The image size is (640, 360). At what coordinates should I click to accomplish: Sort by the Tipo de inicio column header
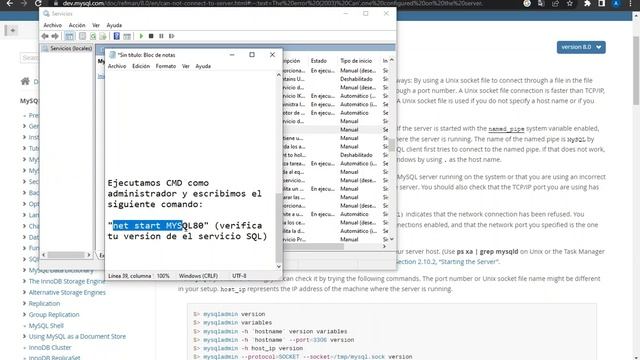356,60
